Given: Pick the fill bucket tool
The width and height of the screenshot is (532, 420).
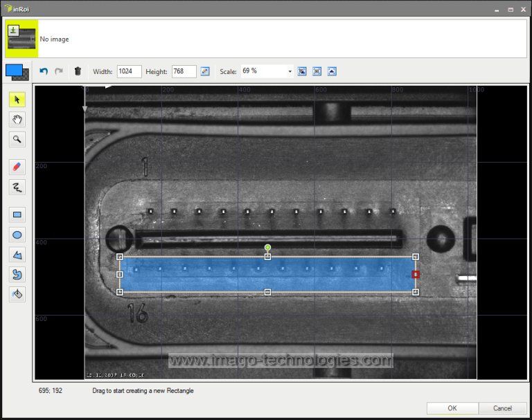Looking at the screenshot, I should pyautogui.click(x=17, y=294).
